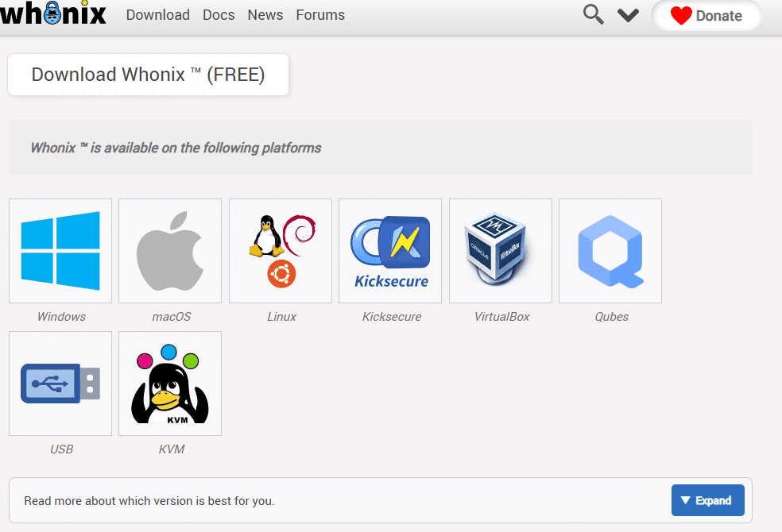Click the KVM caption link
The height and width of the screenshot is (532, 782).
tap(172, 449)
